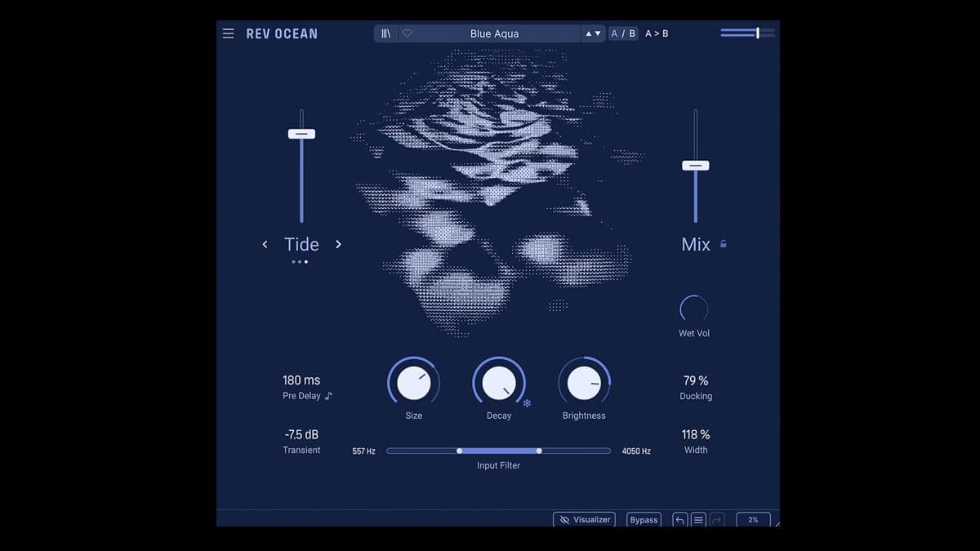The image size is (980, 551).
Task: Favorite the Blue Aqua preset with the heart
Action: coord(408,33)
